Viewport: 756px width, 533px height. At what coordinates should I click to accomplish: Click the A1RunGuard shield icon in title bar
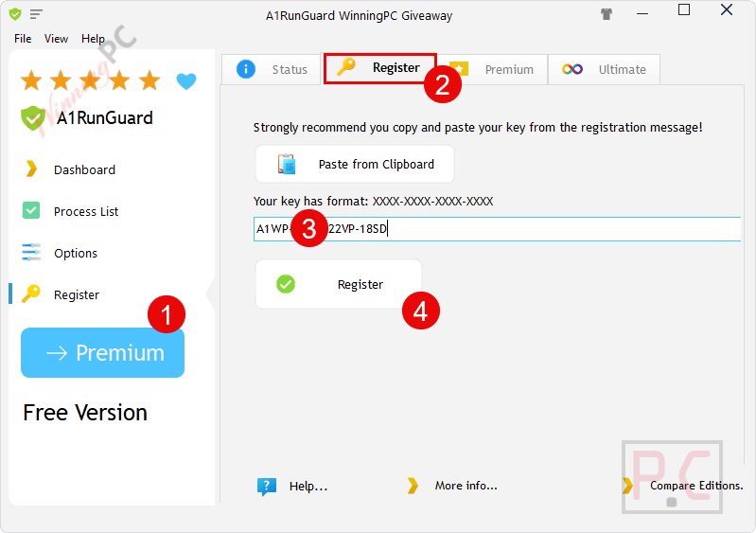pos(15,14)
